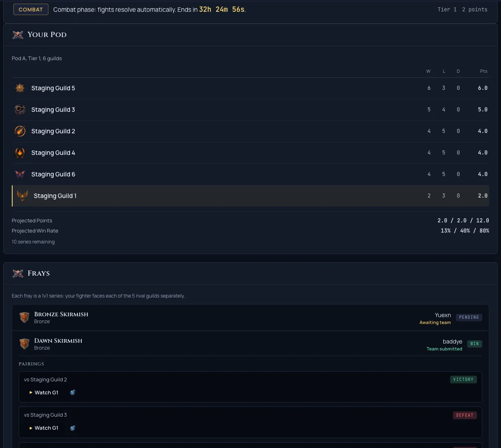The width and height of the screenshot is (501, 448).
Task: Click the crossed swords icon beside Your Pod
Action: [18, 35]
